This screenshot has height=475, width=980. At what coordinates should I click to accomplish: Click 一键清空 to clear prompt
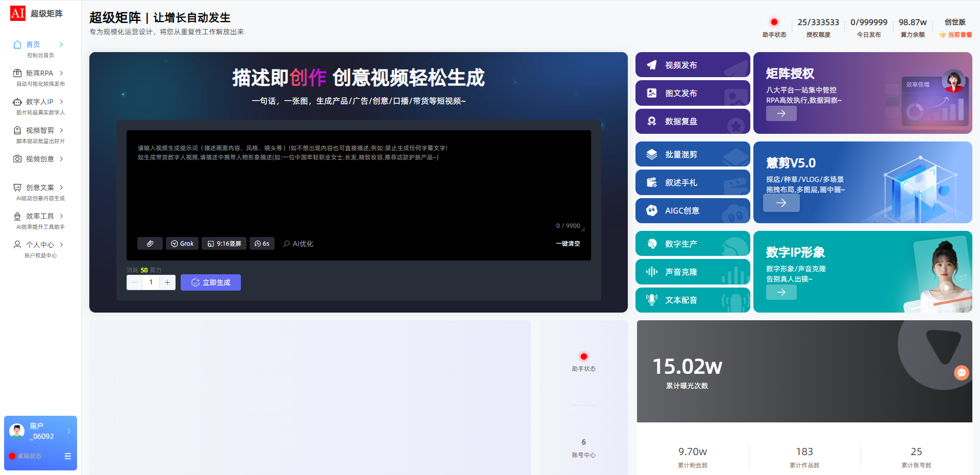click(x=568, y=244)
